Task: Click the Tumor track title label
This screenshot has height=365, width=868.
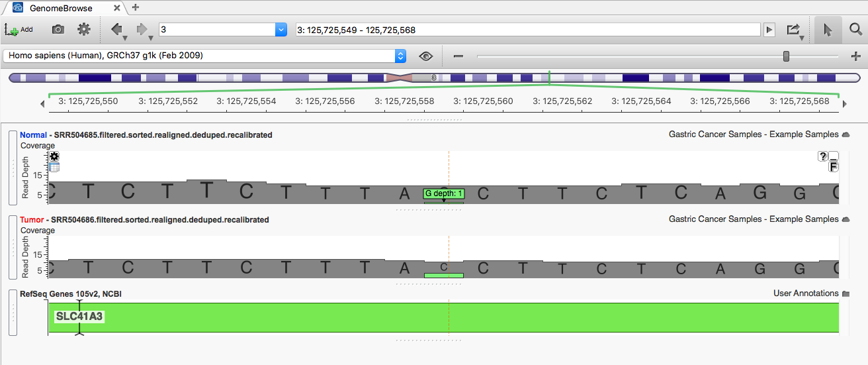Action: click(x=144, y=219)
